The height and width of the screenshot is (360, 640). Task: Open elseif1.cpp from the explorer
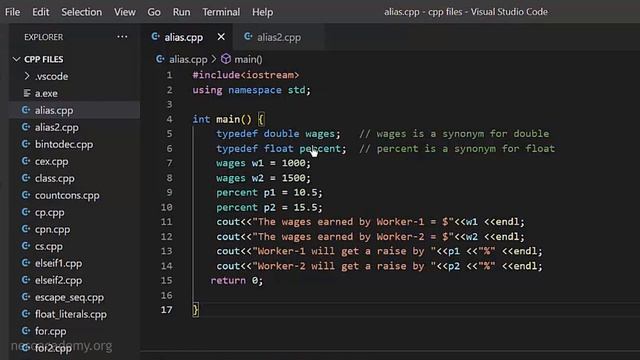pos(58,264)
